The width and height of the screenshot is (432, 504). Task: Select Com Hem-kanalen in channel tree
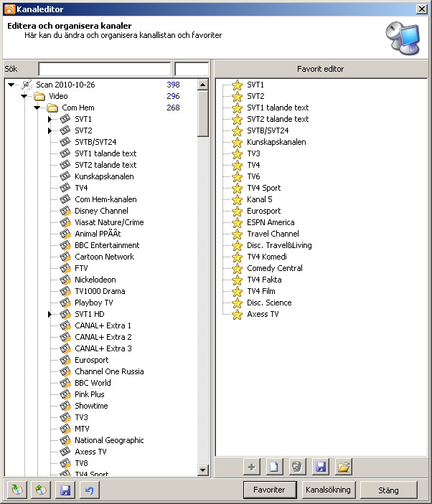tap(105, 199)
